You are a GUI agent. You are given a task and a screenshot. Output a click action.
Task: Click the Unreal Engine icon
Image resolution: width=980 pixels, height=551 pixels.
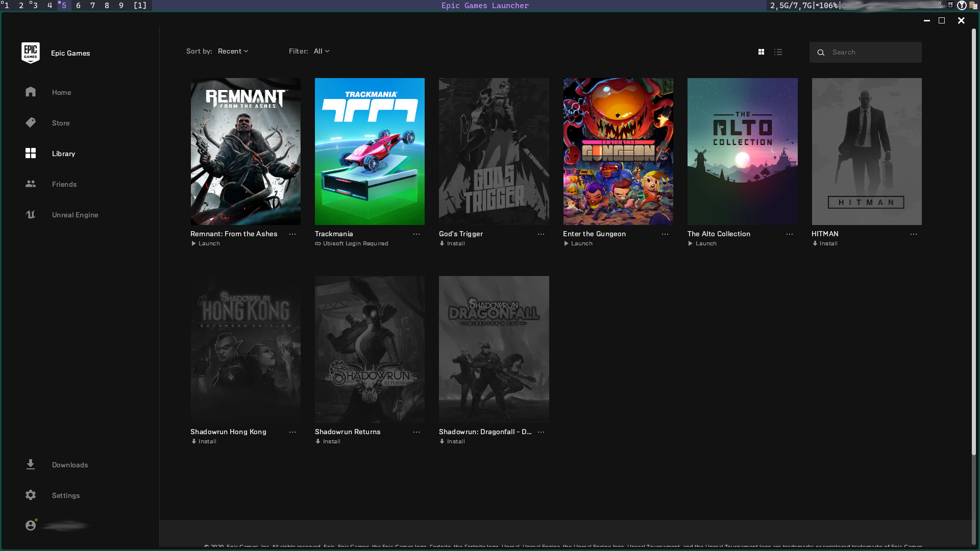(30, 214)
